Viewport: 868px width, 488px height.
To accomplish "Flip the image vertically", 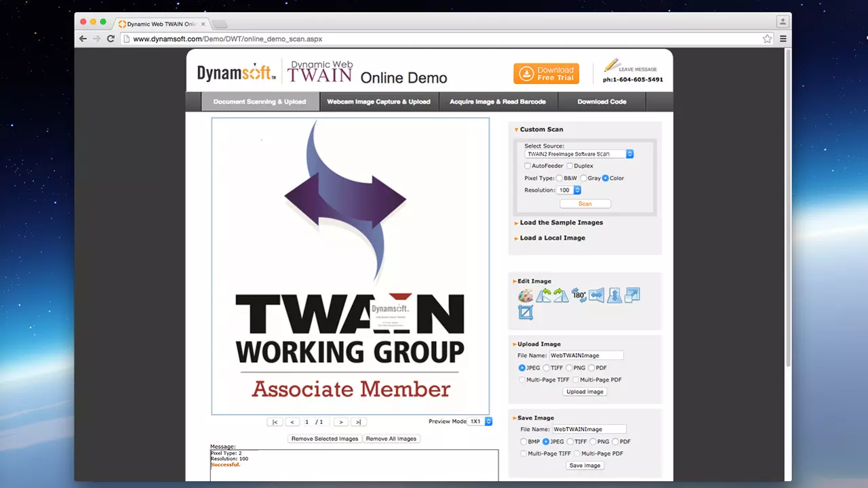I will click(x=614, y=296).
